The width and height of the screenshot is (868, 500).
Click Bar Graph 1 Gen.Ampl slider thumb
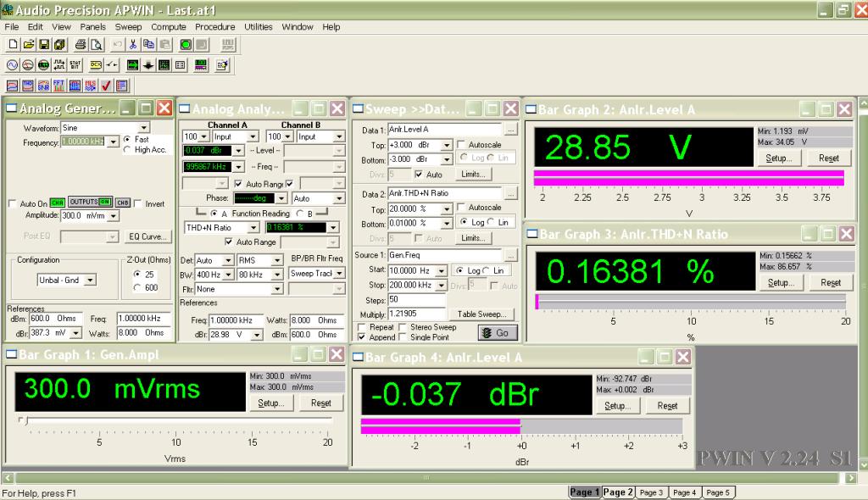click(x=22, y=420)
